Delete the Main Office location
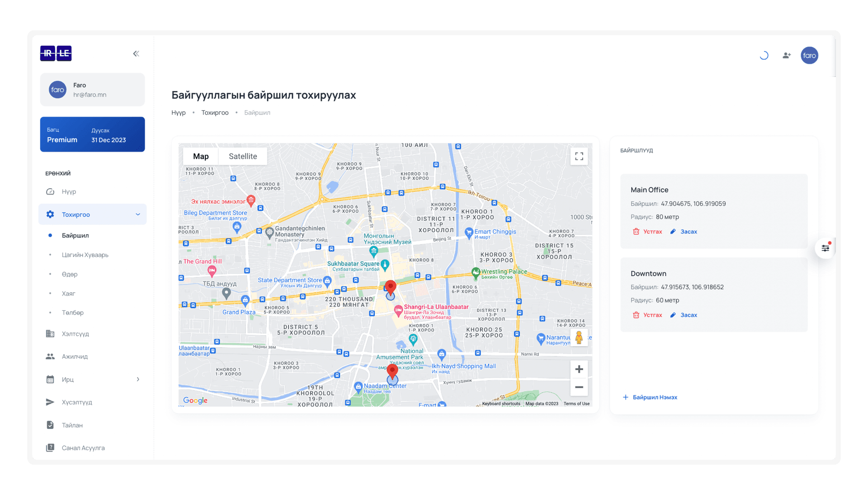 pos(647,232)
